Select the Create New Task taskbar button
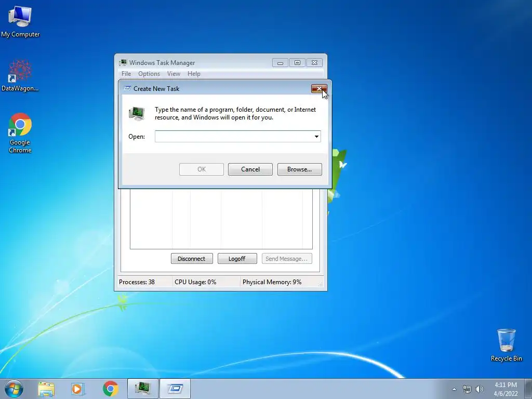The height and width of the screenshot is (399, 532). click(175, 389)
